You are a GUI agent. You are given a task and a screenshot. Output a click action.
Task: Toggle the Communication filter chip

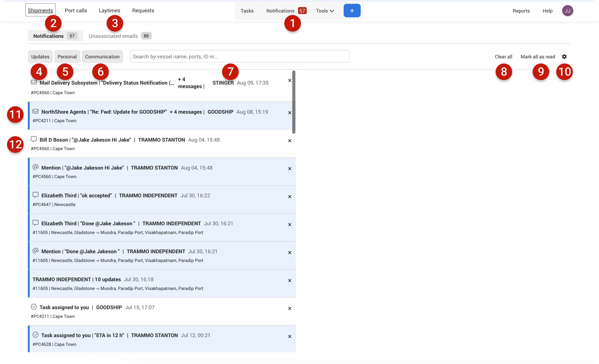pyautogui.click(x=102, y=56)
